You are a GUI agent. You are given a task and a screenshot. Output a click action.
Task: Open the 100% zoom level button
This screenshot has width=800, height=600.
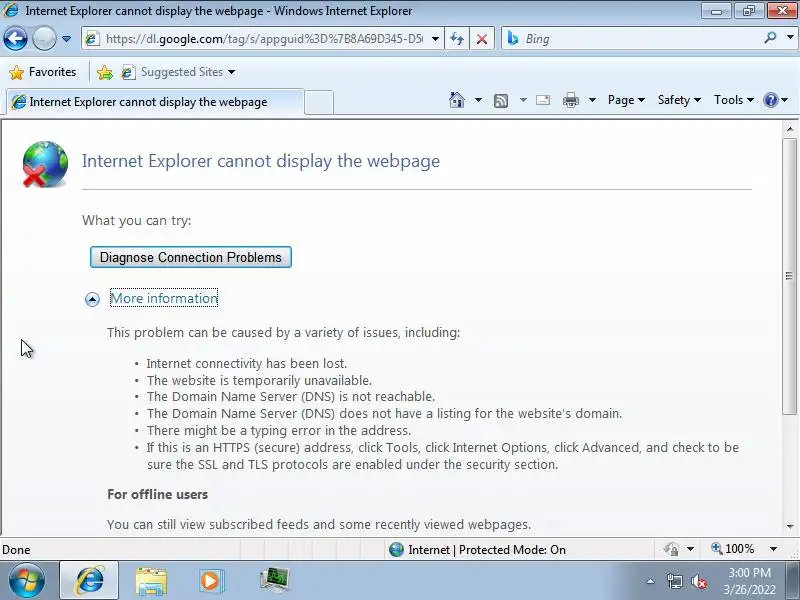tap(733, 549)
